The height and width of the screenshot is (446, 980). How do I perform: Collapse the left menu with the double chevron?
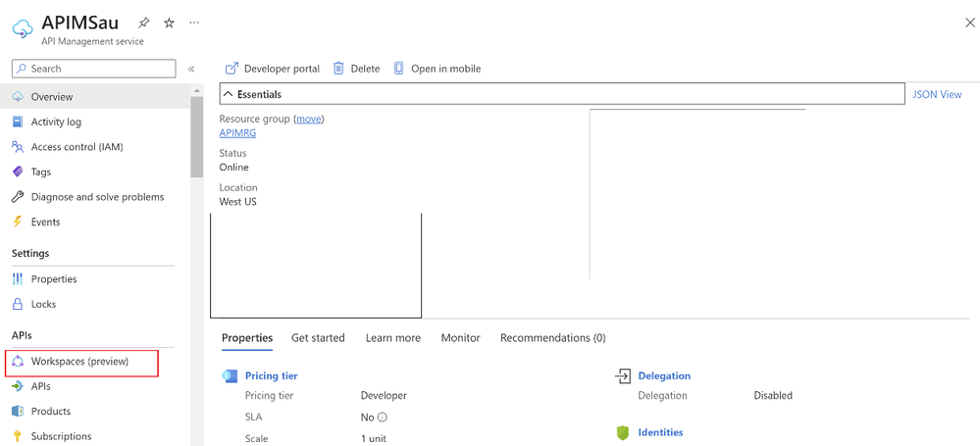click(191, 69)
